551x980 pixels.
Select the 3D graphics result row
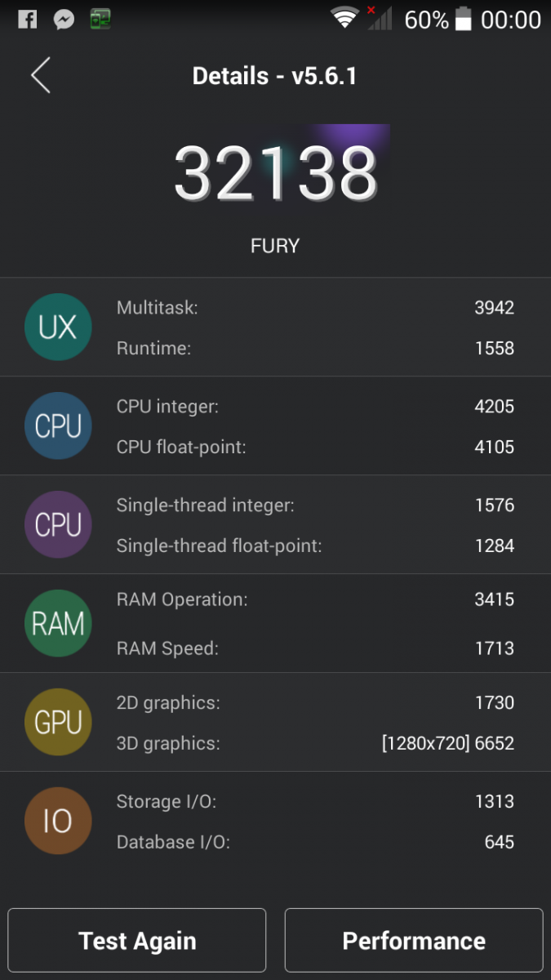(x=315, y=743)
